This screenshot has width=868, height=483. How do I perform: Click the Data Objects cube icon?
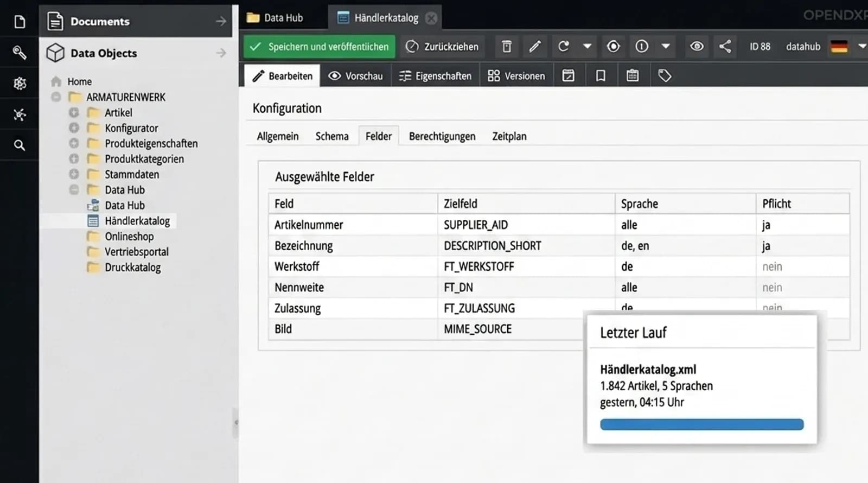[x=55, y=53]
